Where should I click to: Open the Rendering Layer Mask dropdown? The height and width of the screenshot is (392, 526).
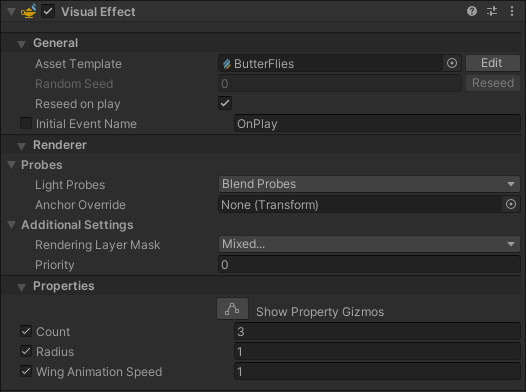(369, 244)
